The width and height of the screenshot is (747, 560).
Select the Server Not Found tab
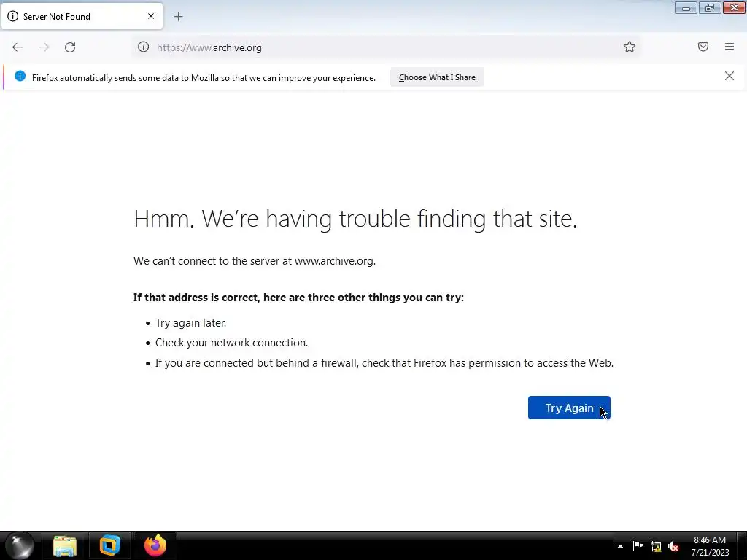(82, 17)
